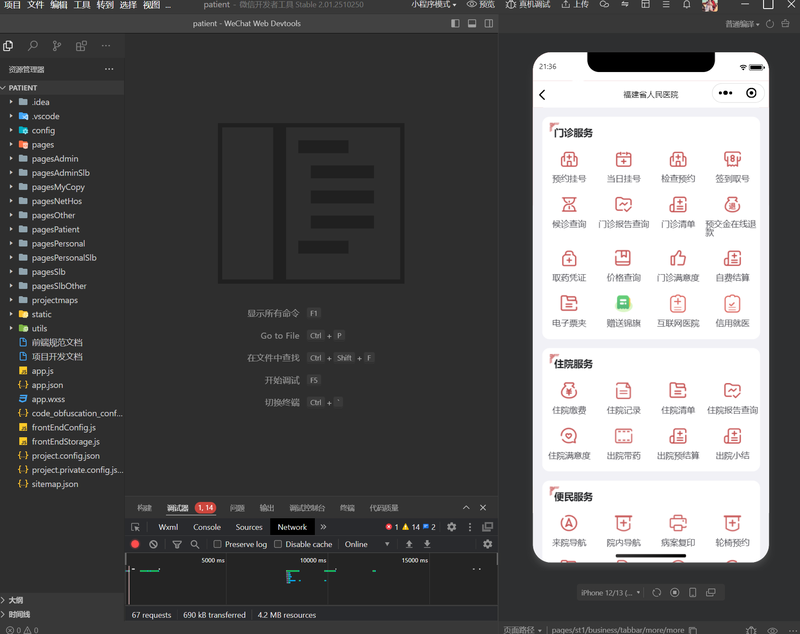This screenshot has width=800, height=634.
Task: Switch to the Console tab
Action: pos(207,527)
